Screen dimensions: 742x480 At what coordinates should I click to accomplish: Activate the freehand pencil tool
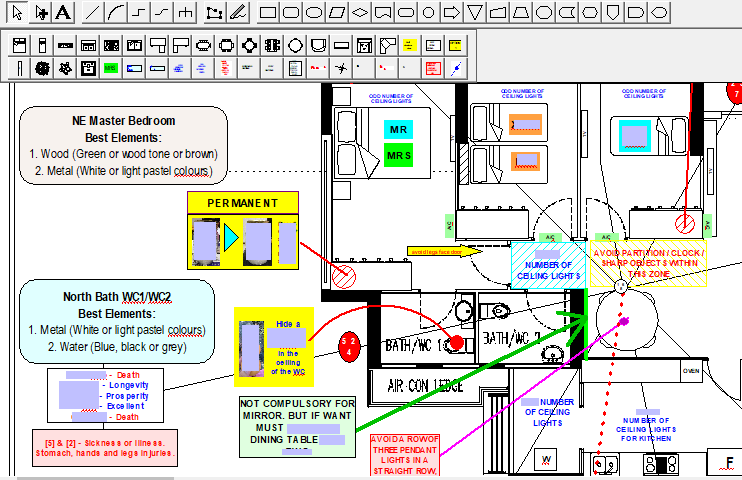coord(238,13)
